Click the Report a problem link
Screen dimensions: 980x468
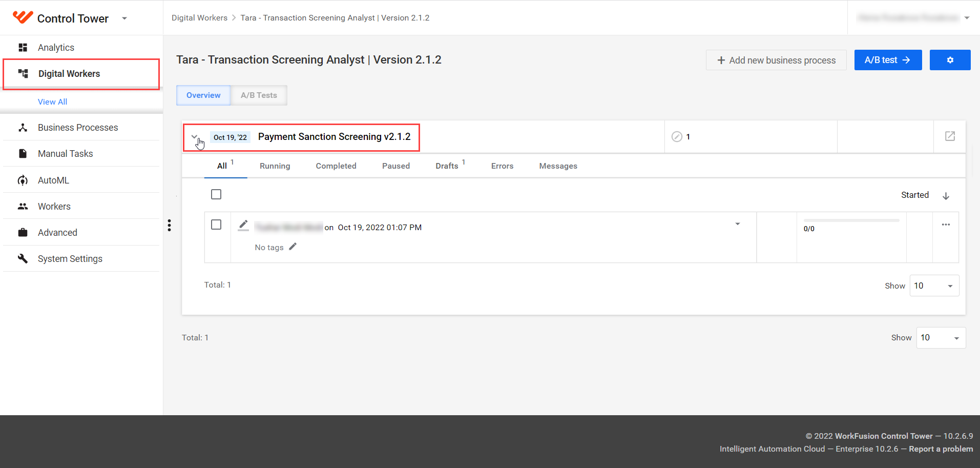coord(941,449)
